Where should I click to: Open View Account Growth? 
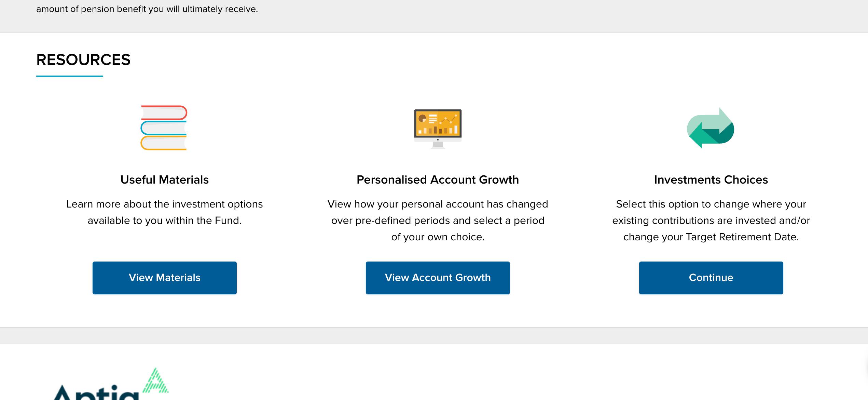tap(438, 278)
